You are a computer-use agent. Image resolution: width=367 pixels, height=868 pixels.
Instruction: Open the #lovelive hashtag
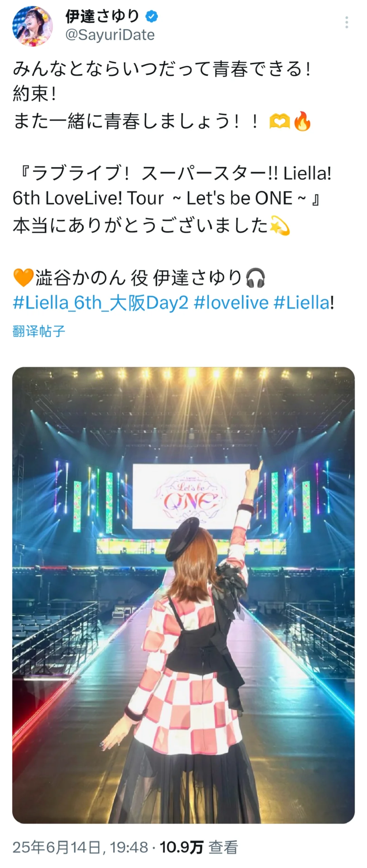[x=231, y=303]
